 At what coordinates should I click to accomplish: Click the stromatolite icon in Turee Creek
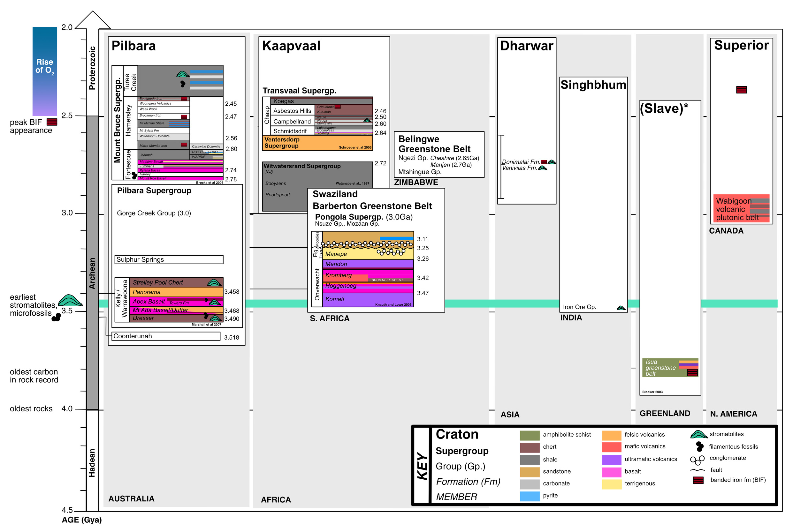click(183, 74)
